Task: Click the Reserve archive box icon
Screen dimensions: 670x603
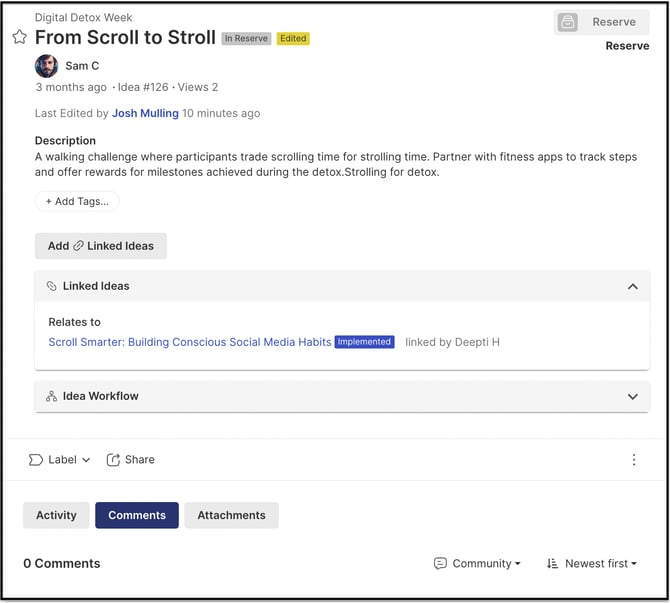Action: pos(567,22)
